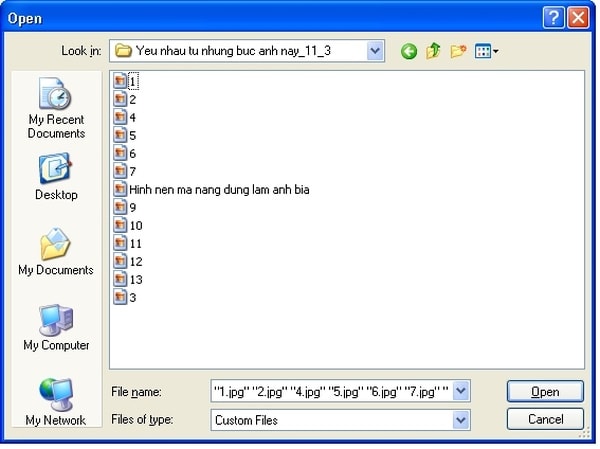
Task: Click the resize grip at dialog corner
Action: [x=585, y=433]
